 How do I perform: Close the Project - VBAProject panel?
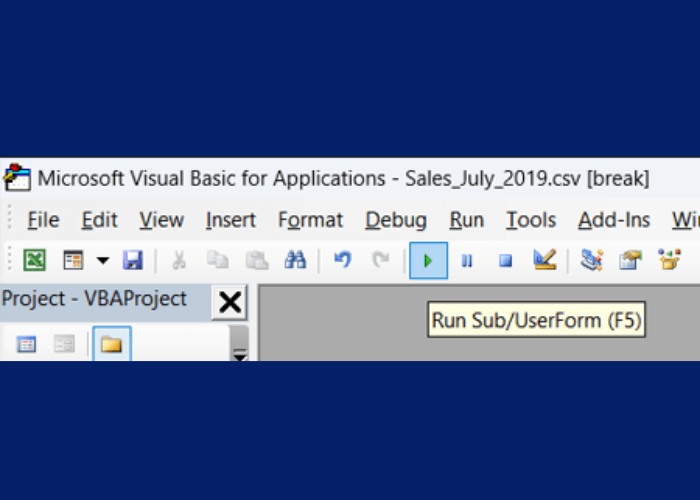click(x=230, y=303)
